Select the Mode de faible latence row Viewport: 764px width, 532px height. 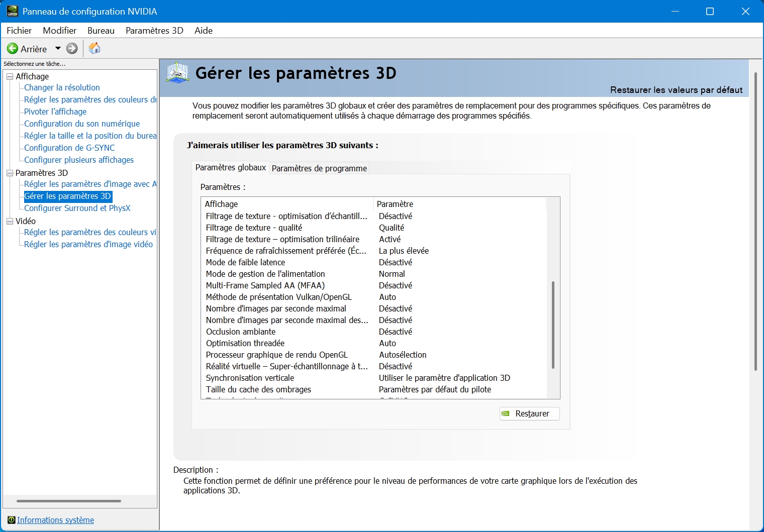(373, 262)
